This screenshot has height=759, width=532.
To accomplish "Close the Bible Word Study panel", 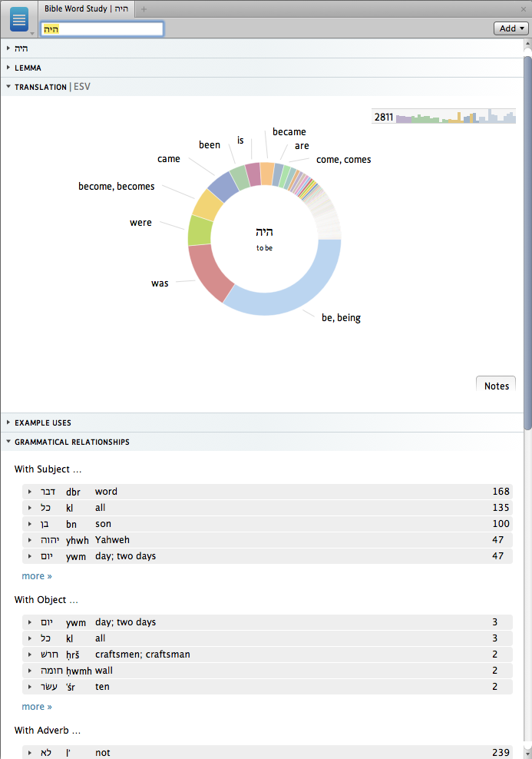I will click(524, 9).
